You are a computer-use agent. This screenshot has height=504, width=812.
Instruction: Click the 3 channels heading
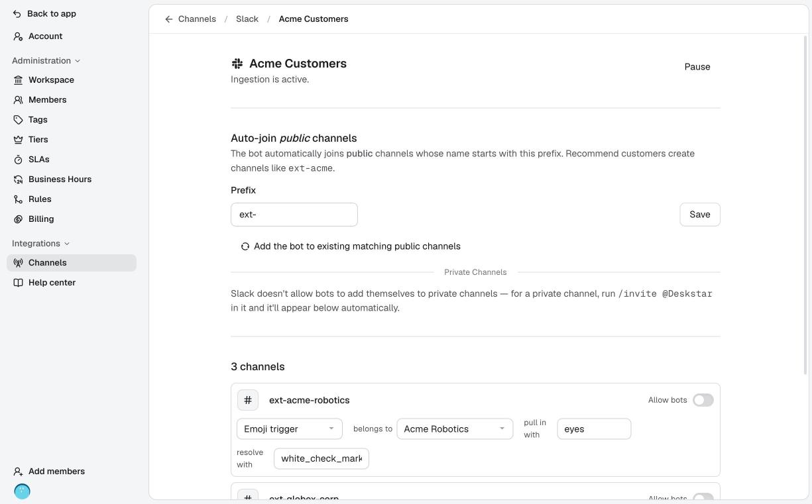point(258,367)
